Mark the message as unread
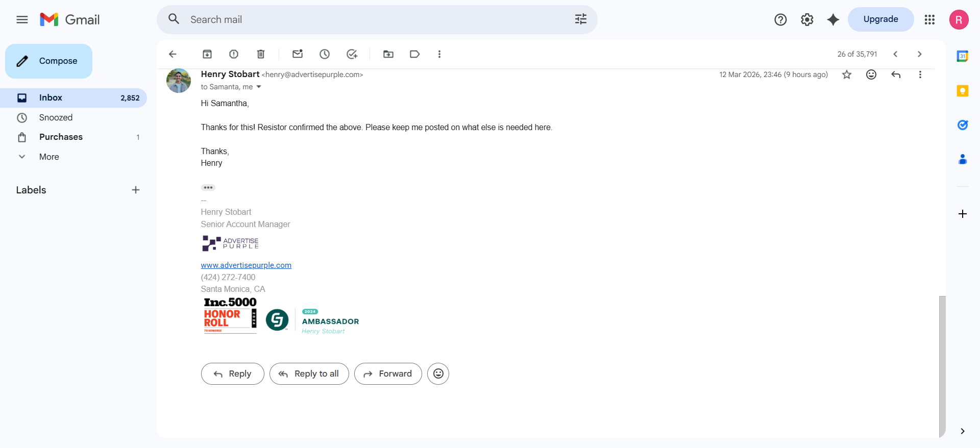Image resolution: width=980 pixels, height=448 pixels. pos(298,54)
